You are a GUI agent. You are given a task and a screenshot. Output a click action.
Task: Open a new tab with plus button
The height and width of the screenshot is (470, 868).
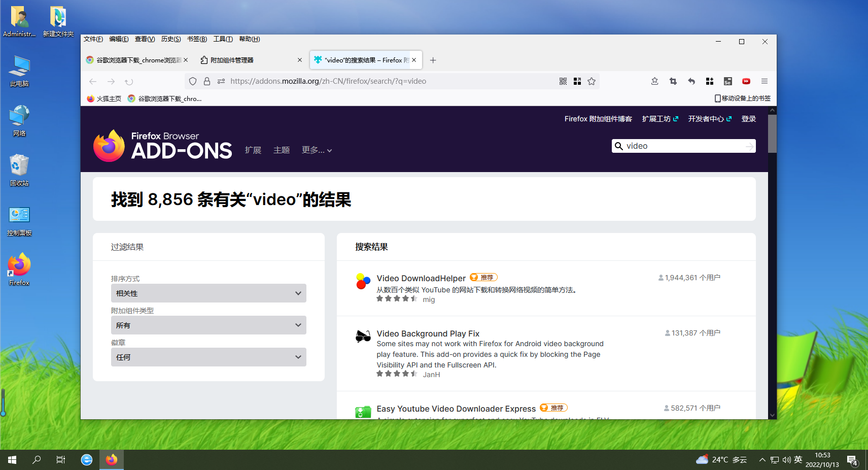[433, 60]
